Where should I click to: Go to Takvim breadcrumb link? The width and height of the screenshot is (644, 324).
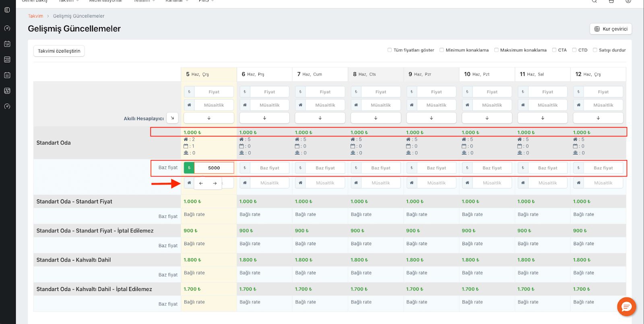point(35,16)
